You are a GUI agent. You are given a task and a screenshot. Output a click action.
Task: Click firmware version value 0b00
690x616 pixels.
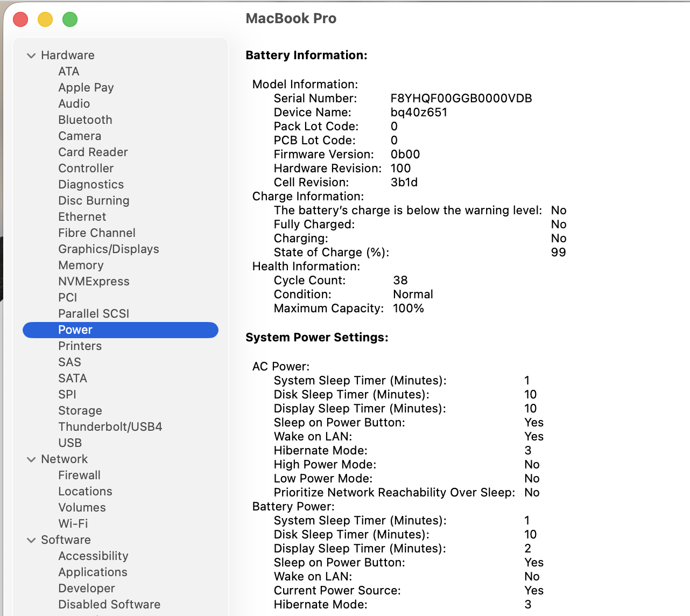[x=405, y=155]
